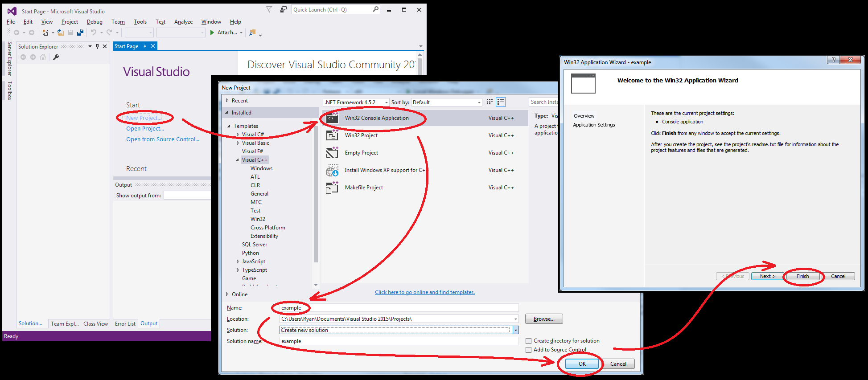Select the Win32 Console Application template icon
This screenshot has height=380, width=868.
[x=332, y=118]
